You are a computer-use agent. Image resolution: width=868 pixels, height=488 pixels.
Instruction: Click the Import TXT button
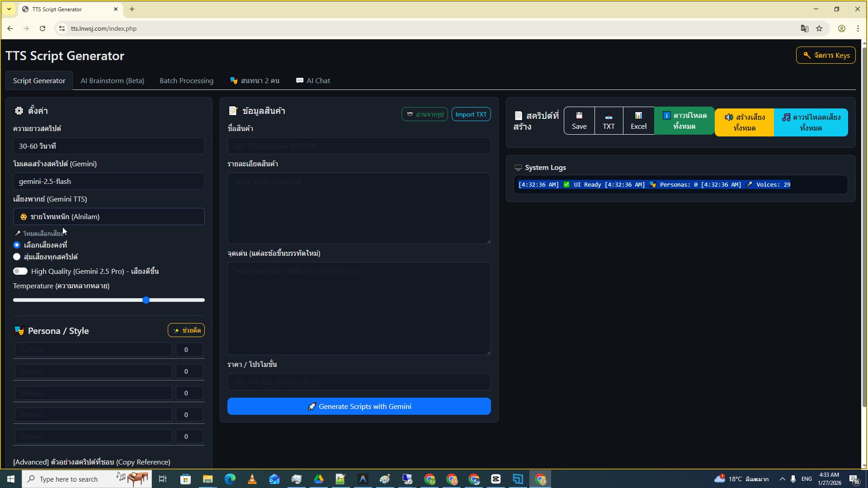tap(471, 114)
